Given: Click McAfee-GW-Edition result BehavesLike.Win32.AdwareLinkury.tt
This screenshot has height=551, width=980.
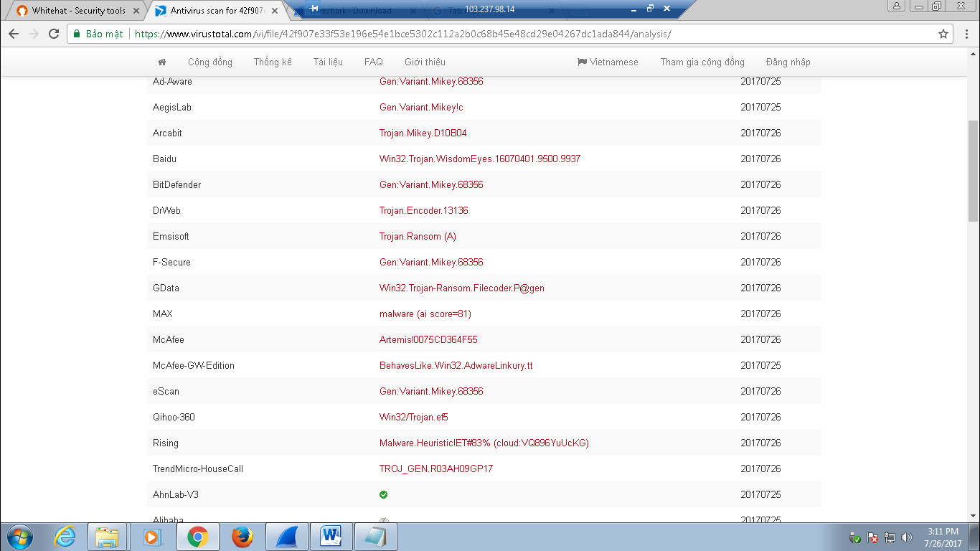Looking at the screenshot, I should tap(456, 365).
